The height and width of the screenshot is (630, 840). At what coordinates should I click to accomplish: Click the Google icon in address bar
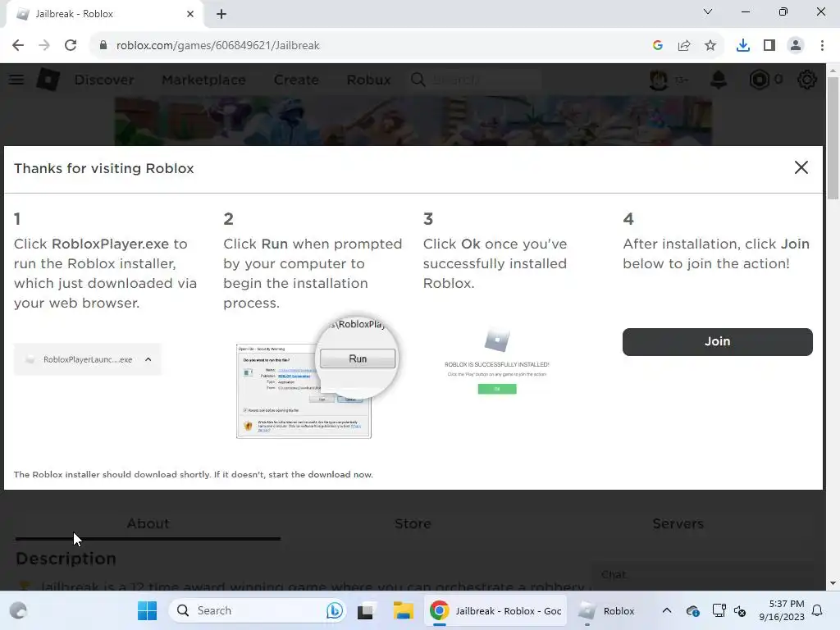coord(658,46)
